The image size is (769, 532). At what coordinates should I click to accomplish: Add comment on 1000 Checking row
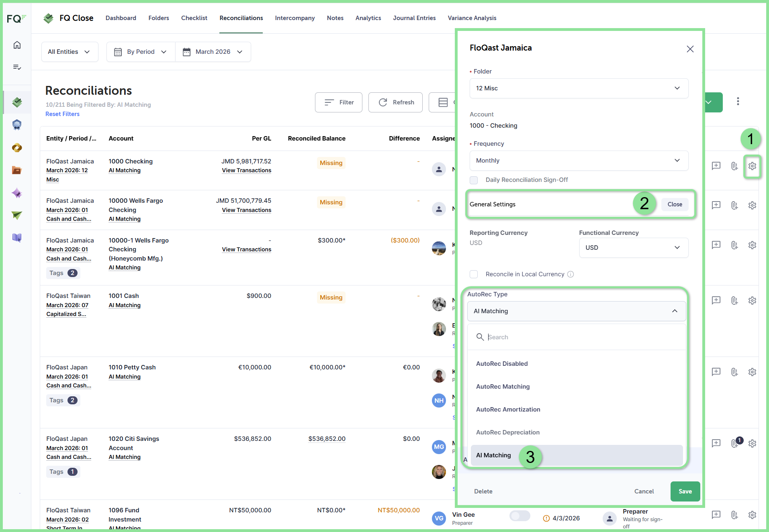tap(716, 166)
